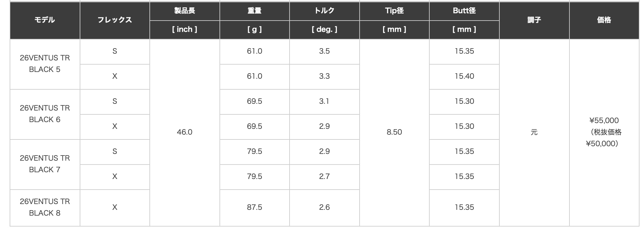This screenshot has width=644, height=232.
Task: Click the 価格 column header
Action: click(x=604, y=20)
